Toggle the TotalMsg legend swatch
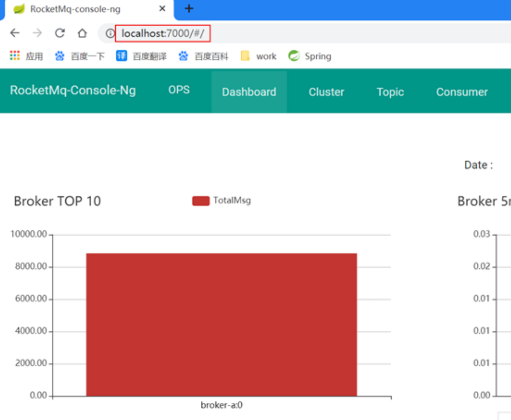 coord(201,201)
